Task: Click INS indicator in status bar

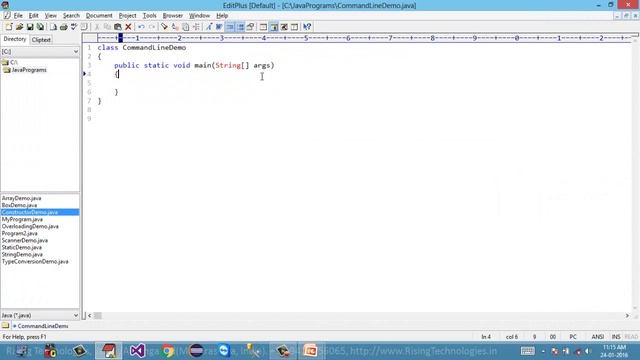Action: [616, 337]
